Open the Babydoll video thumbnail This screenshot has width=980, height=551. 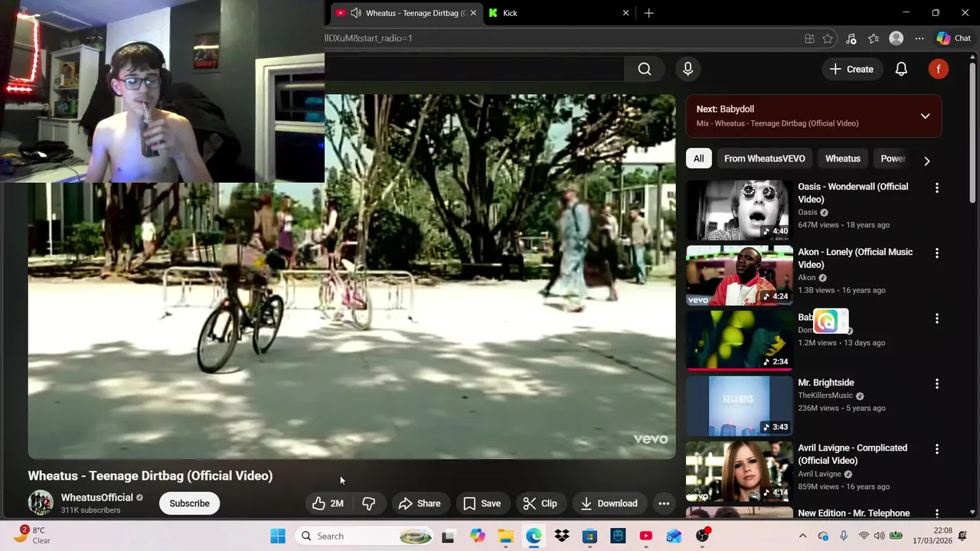pyautogui.click(x=740, y=341)
